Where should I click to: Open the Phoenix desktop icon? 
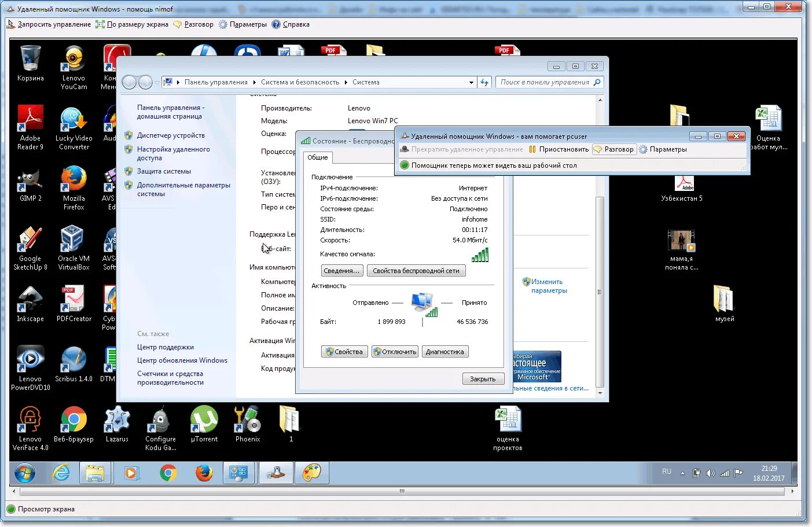pos(247,425)
